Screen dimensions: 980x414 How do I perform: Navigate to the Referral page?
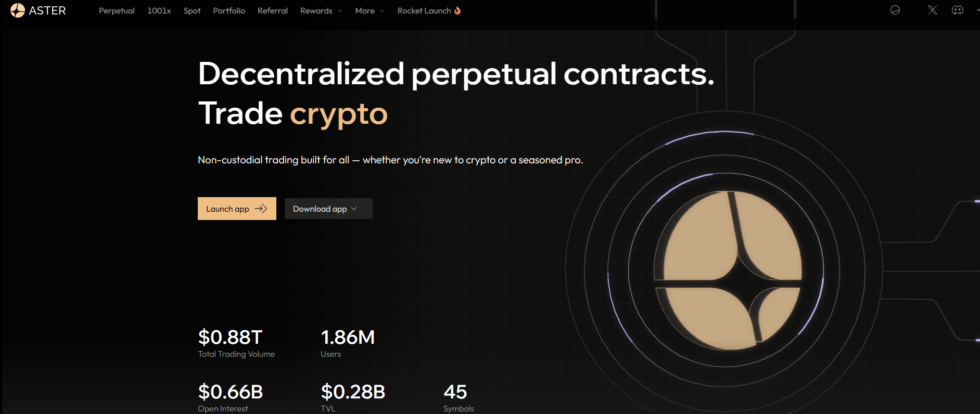(x=272, y=11)
